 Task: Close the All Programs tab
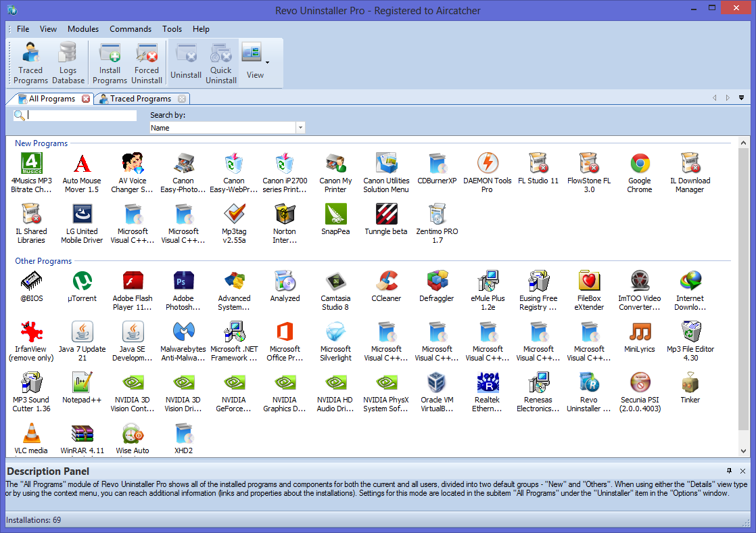click(x=86, y=99)
